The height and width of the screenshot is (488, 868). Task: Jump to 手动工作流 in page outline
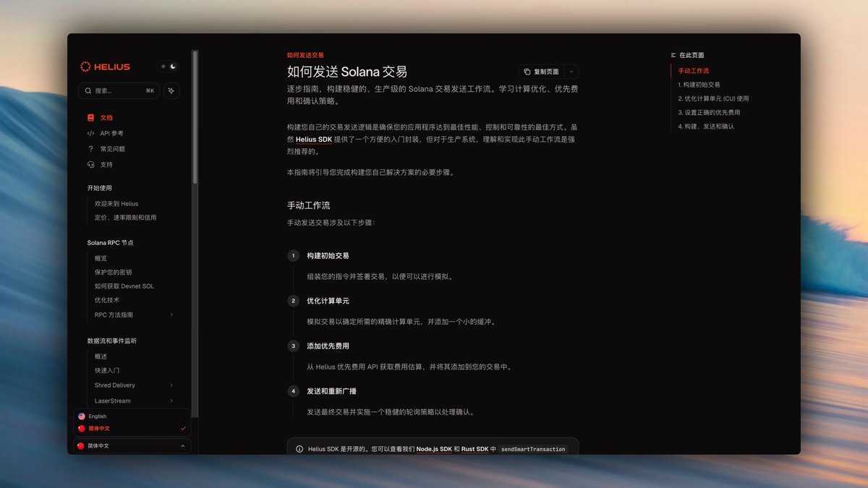pyautogui.click(x=694, y=71)
